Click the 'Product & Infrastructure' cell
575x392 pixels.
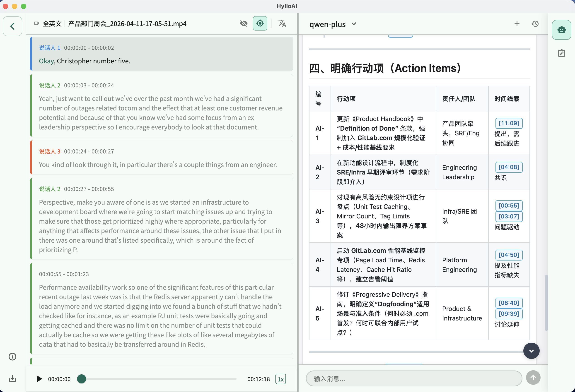(x=462, y=313)
